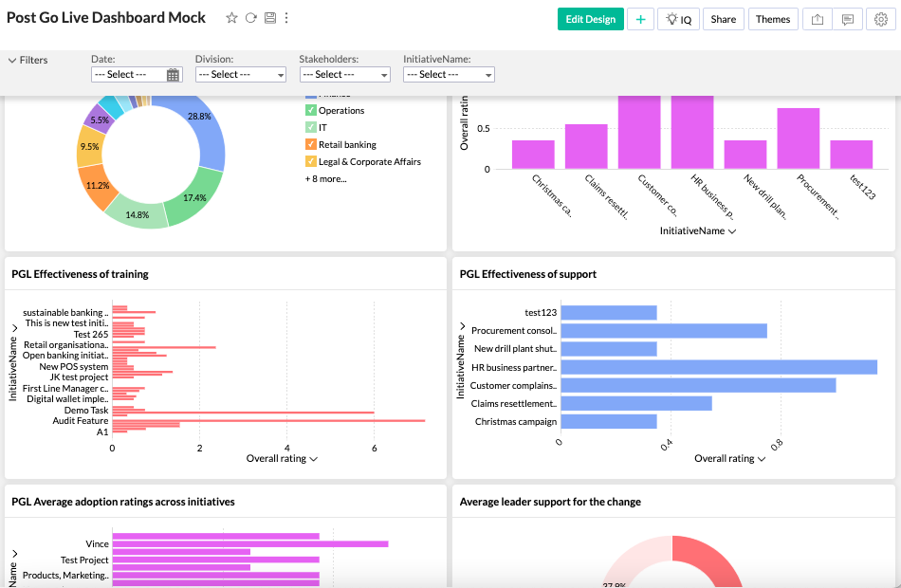Click 'PGL Effectiveness of support' chart title
The width and height of the screenshot is (901, 588).
(x=528, y=274)
